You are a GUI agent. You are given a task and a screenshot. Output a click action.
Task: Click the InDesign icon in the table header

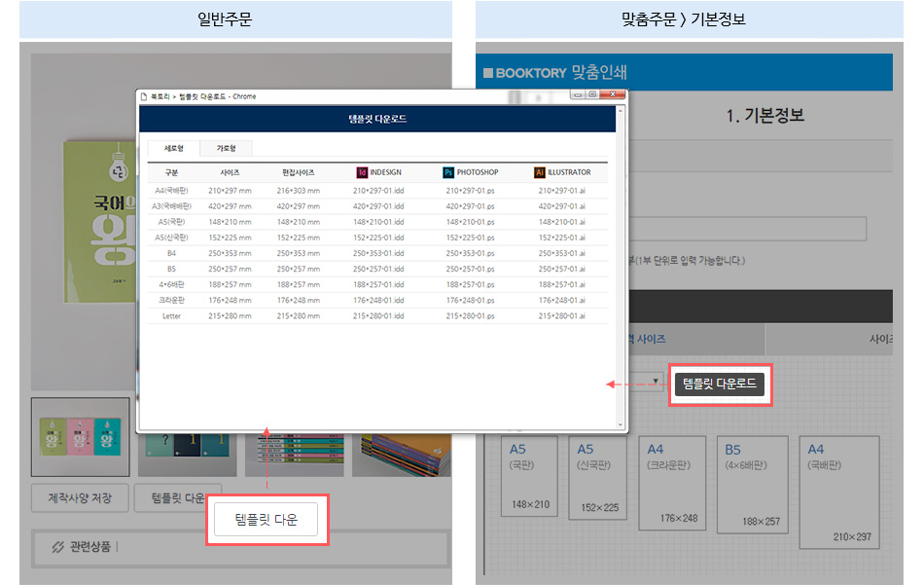[363, 171]
